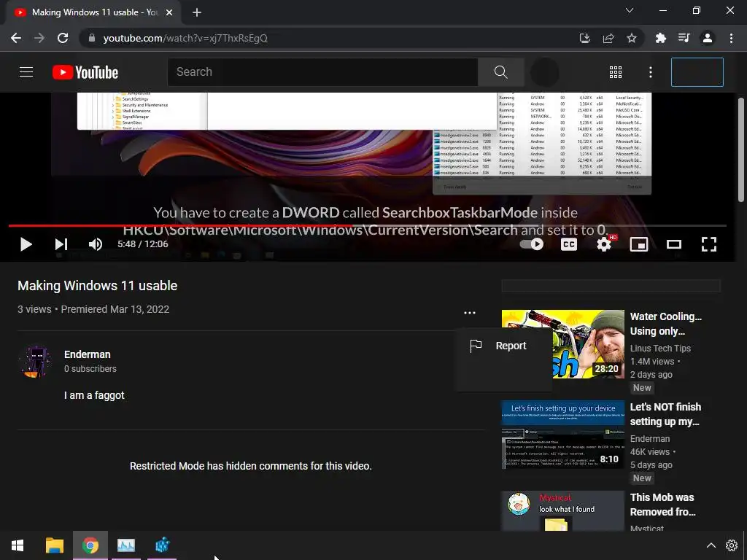Open the Mystical video thumbnail
747x560 pixels.
pyautogui.click(x=562, y=511)
